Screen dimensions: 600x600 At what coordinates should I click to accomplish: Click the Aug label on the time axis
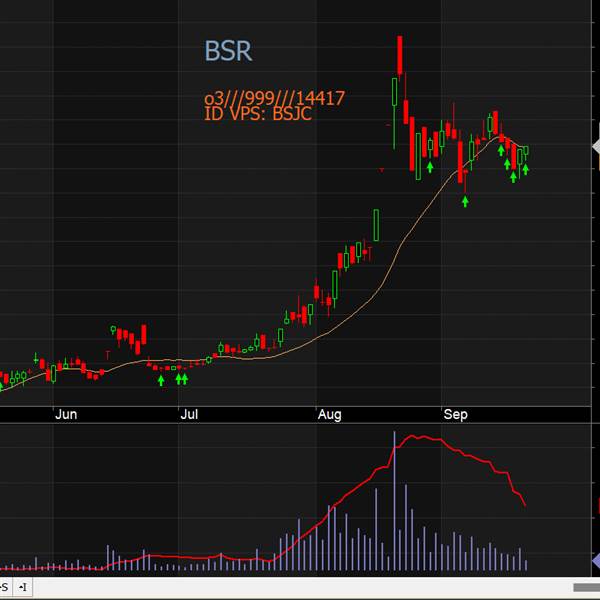(329, 414)
